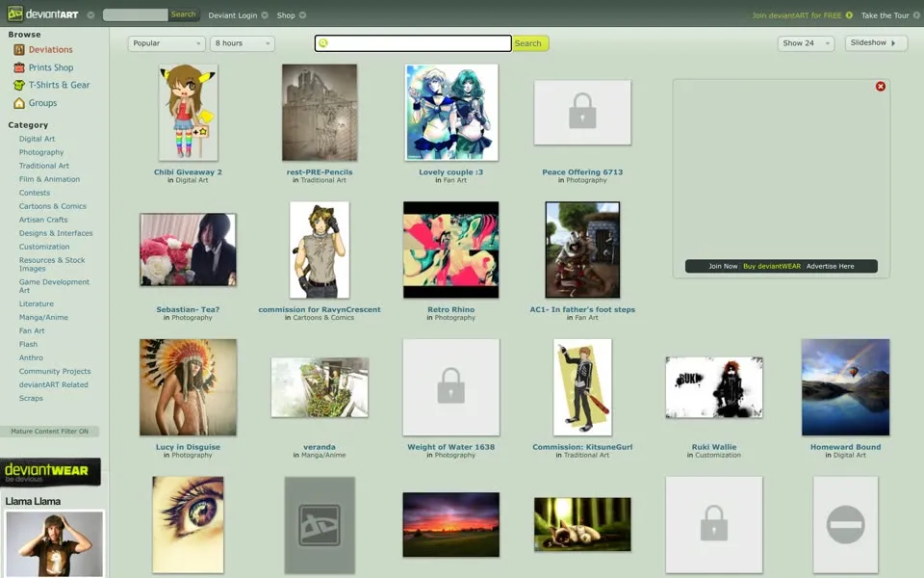Image resolution: width=924 pixels, height=578 pixels.
Task: Select the Contests category
Action: click(x=35, y=193)
